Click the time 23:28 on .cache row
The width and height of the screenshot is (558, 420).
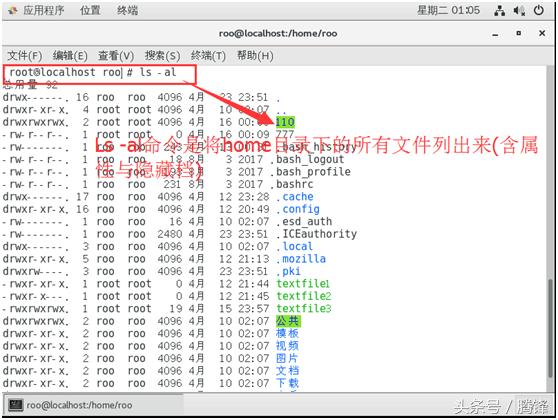click(253, 197)
